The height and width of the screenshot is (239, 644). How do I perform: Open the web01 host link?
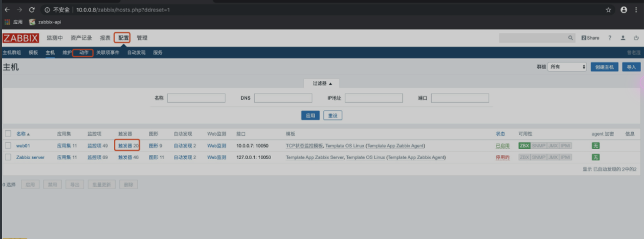click(23, 145)
